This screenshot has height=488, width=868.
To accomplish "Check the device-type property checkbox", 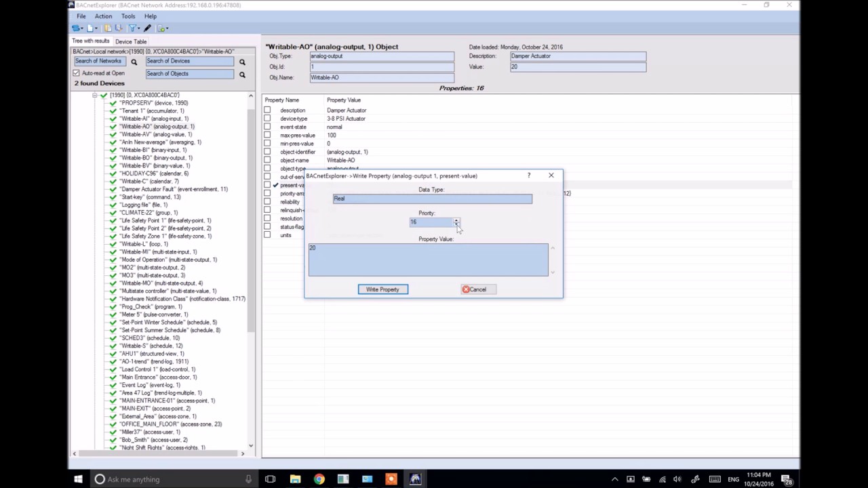I will point(267,119).
